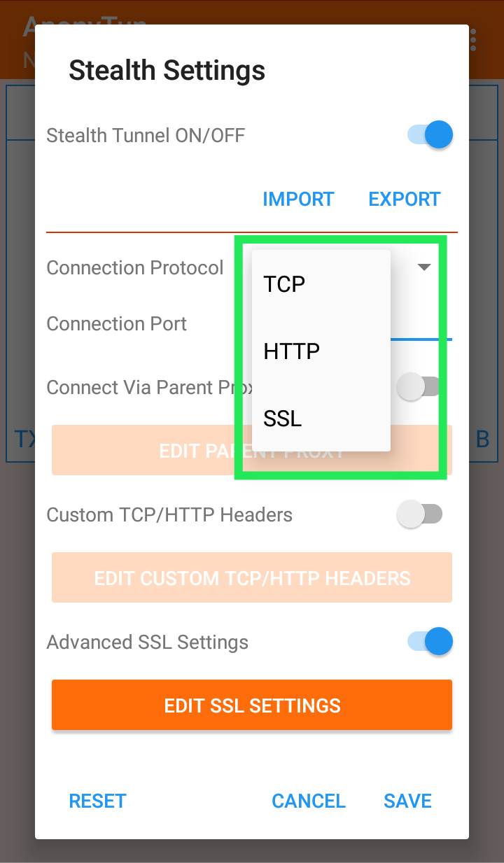
Task: Enable Connect Via Parent Proxy switch
Action: (419, 387)
